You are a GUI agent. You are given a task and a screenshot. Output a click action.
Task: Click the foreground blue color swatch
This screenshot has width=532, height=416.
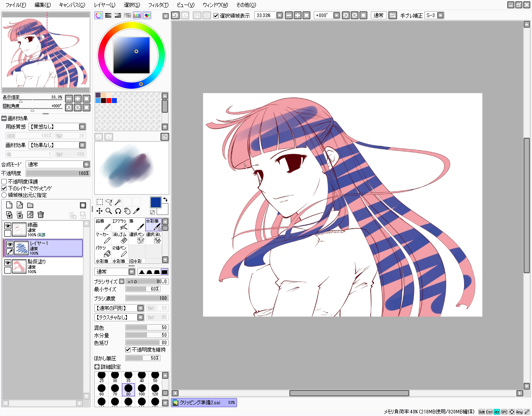pyautogui.click(x=155, y=202)
